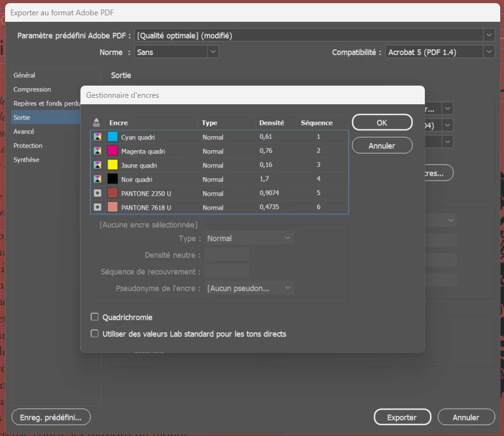504x436 pixels.
Task: Click the Densité column header
Action: pos(271,123)
